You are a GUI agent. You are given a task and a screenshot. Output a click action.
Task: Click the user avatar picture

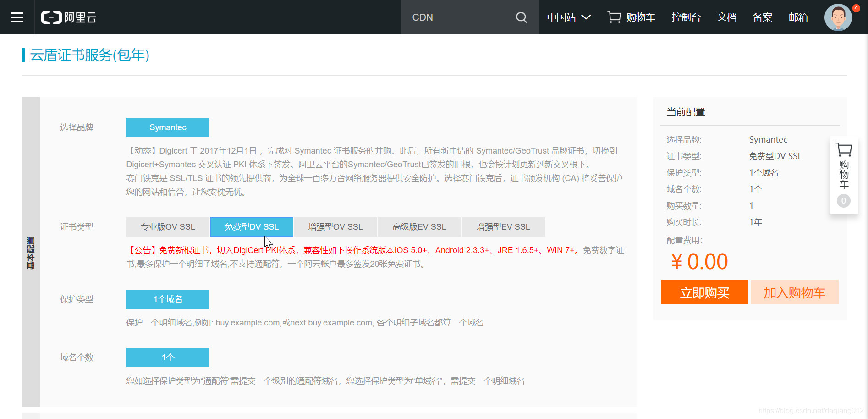(838, 17)
